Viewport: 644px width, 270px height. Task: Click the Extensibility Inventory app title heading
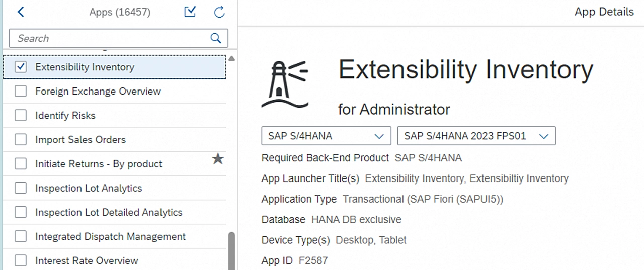466,70
